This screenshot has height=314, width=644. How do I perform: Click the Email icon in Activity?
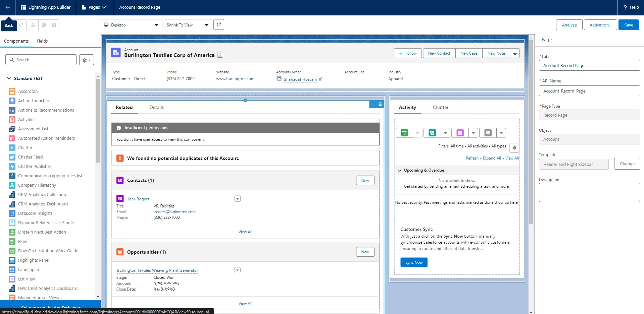coord(488,133)
